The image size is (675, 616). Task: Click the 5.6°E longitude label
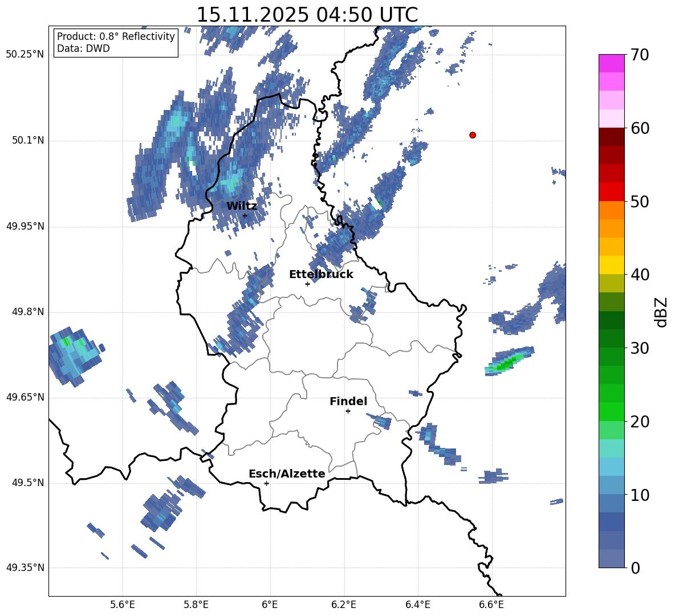(x=123, y=605)
